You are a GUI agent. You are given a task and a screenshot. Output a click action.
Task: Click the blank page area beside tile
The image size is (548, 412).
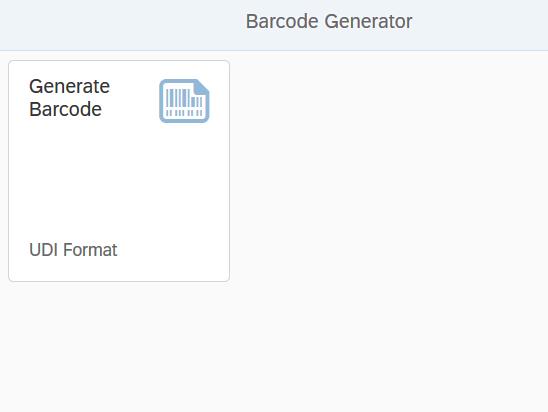pyautogui.click(x=388, y=171)
